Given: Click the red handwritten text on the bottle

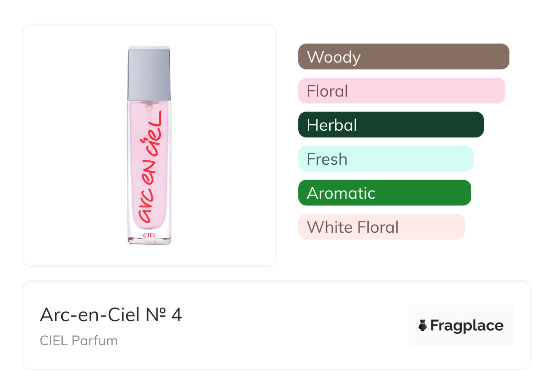Looking at the screenshot, I should coord(151,168).
